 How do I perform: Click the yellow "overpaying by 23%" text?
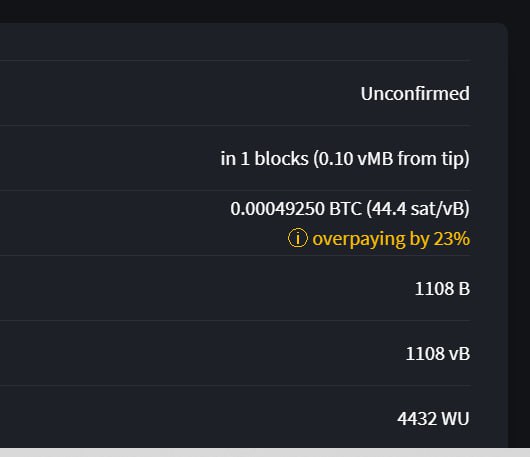(391, 239)
